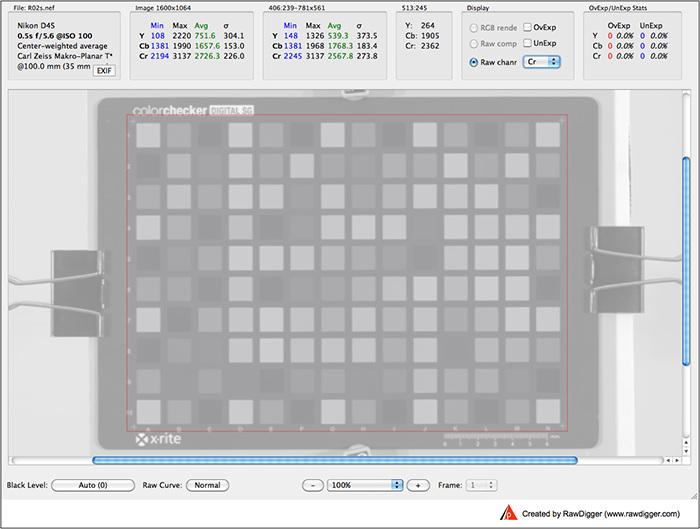Click the horizontal scrollbar thumb
Screen dimensions: 700x529
(335, 460)
